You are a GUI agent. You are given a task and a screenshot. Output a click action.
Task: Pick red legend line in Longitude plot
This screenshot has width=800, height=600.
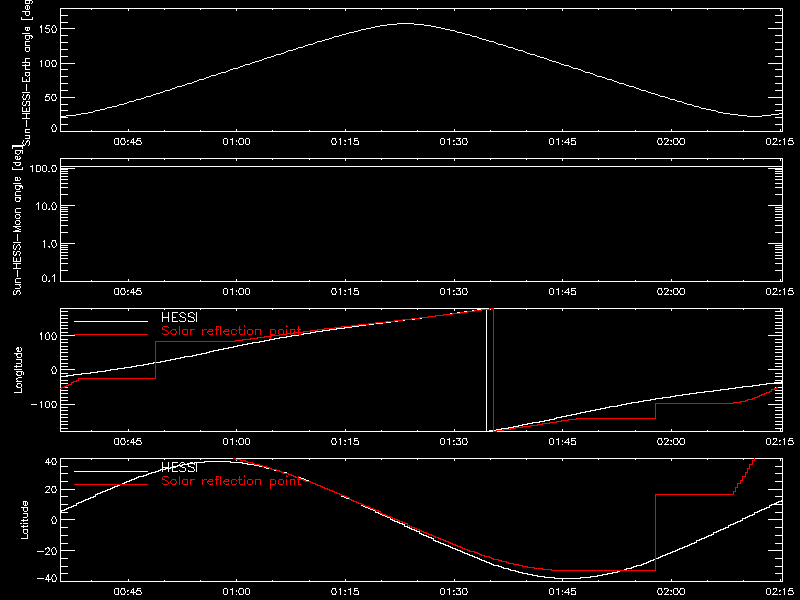tap(111, 335)
